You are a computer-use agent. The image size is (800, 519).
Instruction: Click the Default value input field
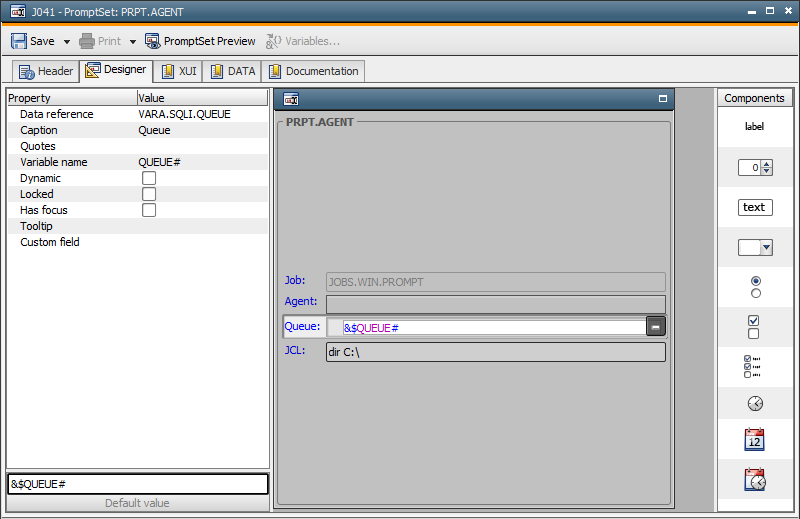tap(137, 484)
